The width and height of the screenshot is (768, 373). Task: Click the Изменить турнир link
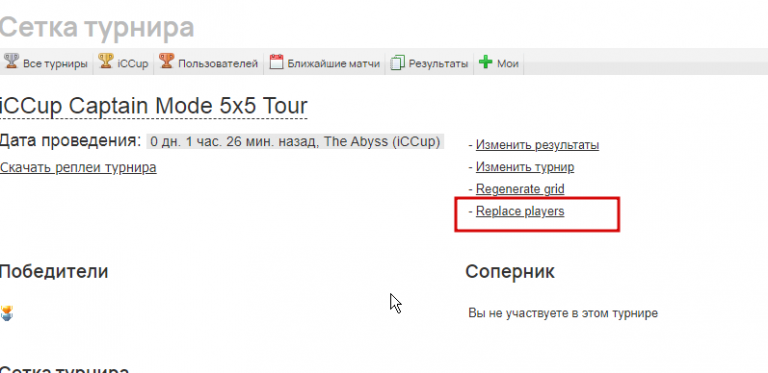coord(525,167)
